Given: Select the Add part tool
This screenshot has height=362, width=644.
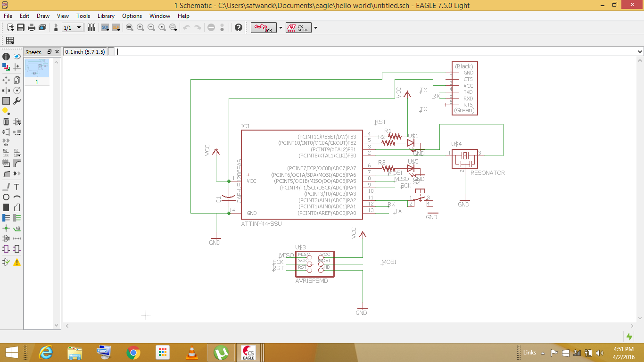Looking at the screenshot, I should tap(17, 122).
